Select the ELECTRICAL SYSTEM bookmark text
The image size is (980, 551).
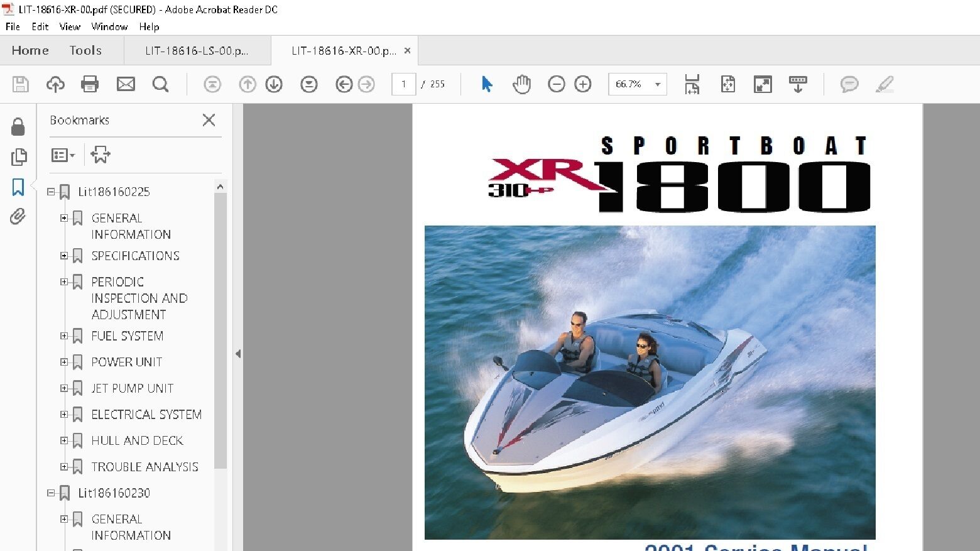146,415
